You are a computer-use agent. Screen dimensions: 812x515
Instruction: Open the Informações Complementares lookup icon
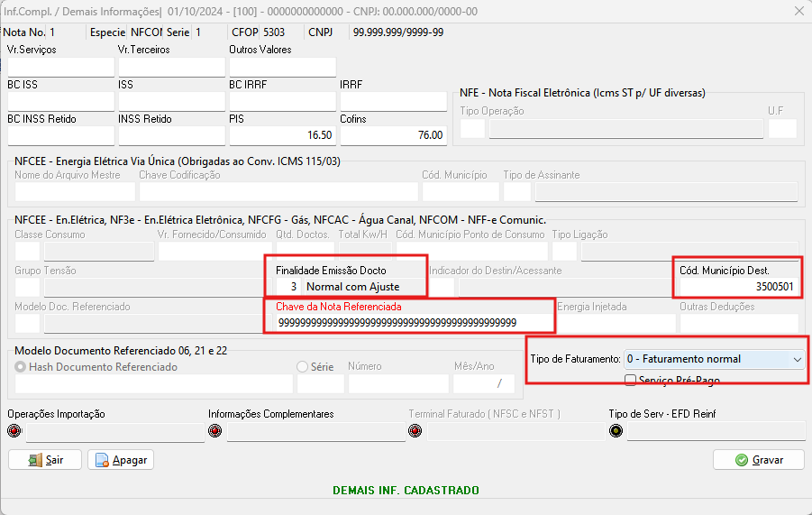214,430
